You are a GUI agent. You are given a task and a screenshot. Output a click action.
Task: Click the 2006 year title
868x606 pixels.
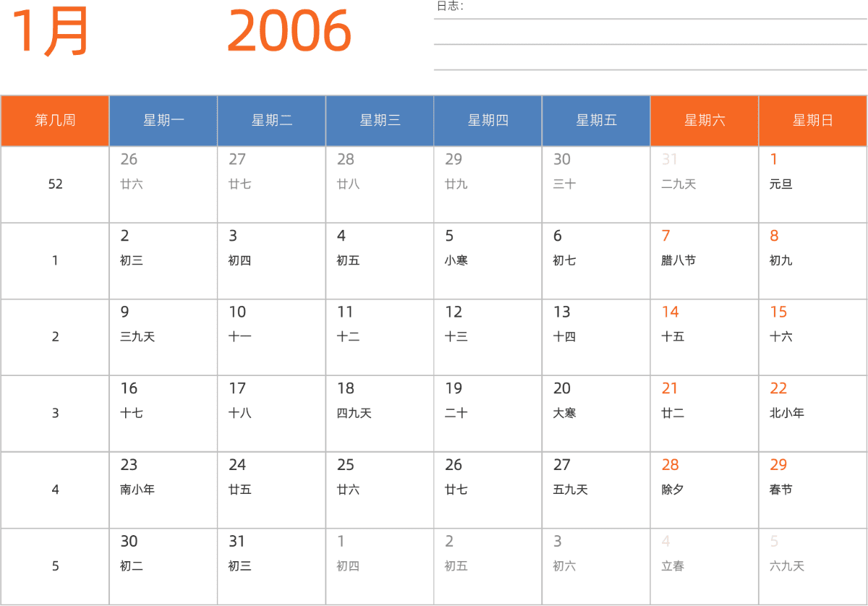(289, 31)
